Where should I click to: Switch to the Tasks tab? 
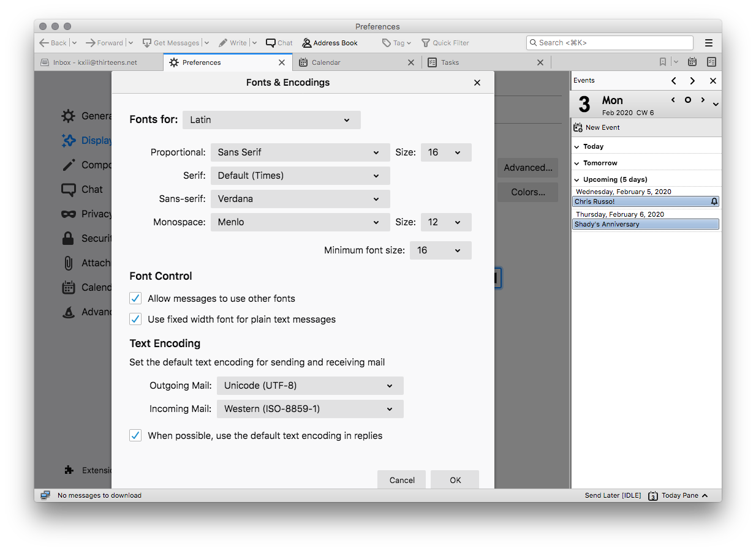click(486, 62)
